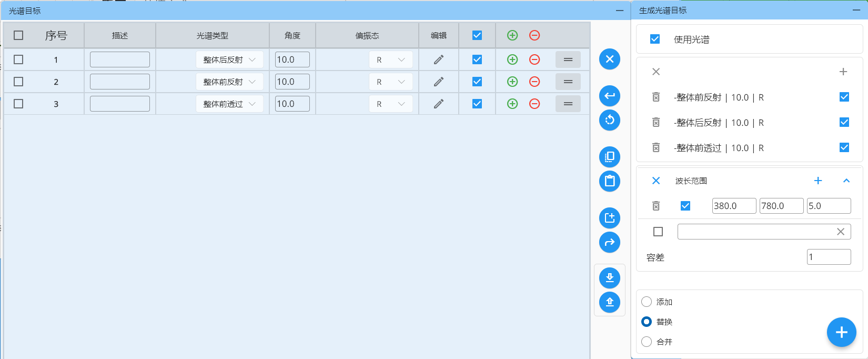Select the 合并 radio option
The image size is (868, 359).
coord(647,342)
